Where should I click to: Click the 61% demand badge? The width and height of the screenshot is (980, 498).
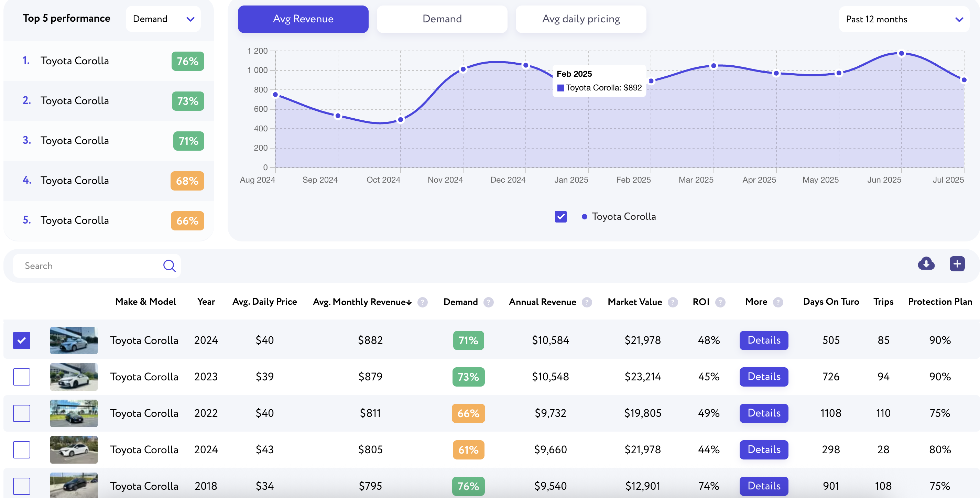[468, 450]
